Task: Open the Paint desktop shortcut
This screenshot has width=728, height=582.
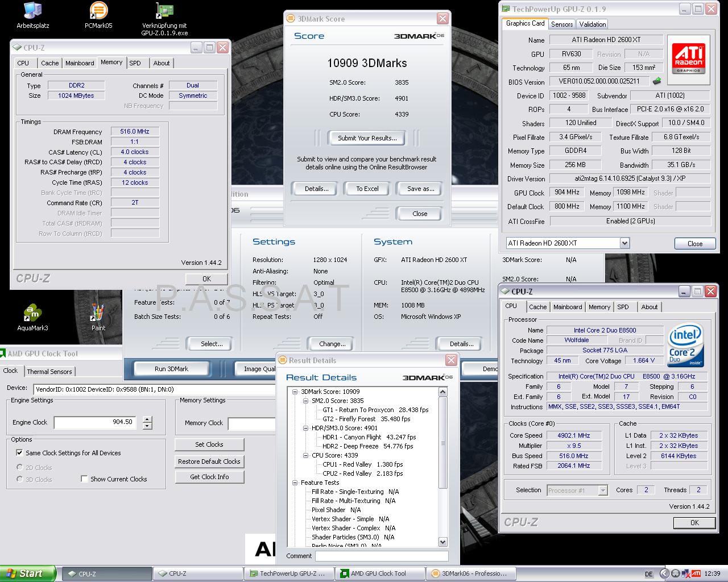Action: point(98,318)
